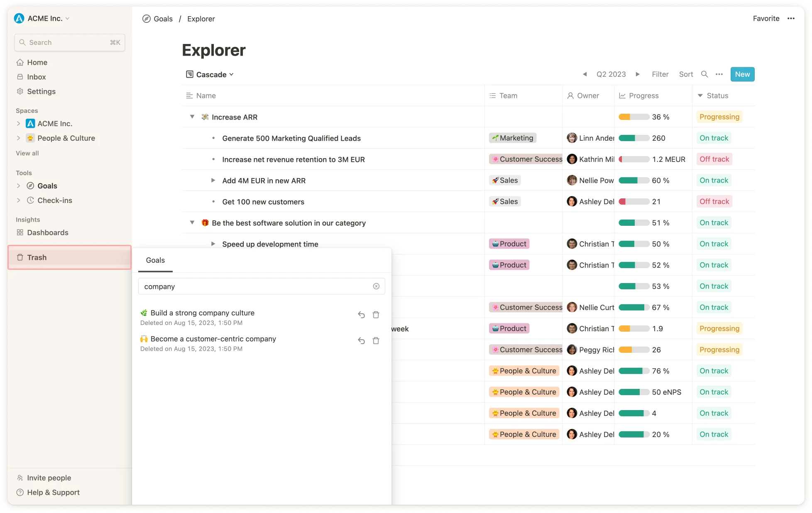Expand People & Culture space in sidebar

coord(18,138)
